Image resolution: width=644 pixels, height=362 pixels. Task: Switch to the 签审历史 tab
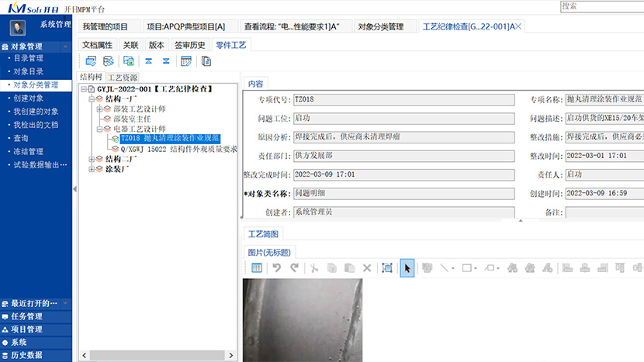[x=190, y=45]
